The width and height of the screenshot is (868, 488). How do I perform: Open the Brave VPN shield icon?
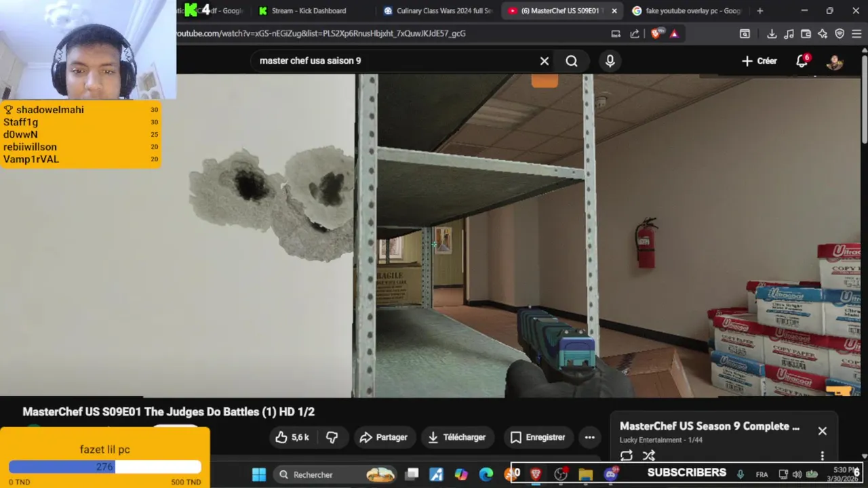coord(840,34)
